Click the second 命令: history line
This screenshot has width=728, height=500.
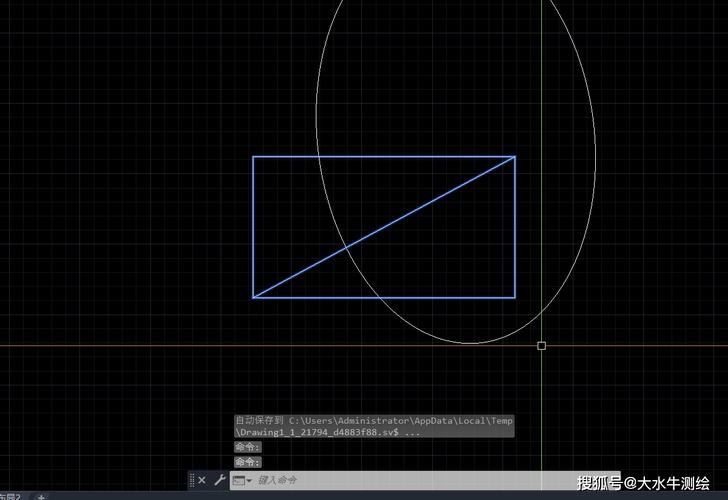(x=247, y=462)
